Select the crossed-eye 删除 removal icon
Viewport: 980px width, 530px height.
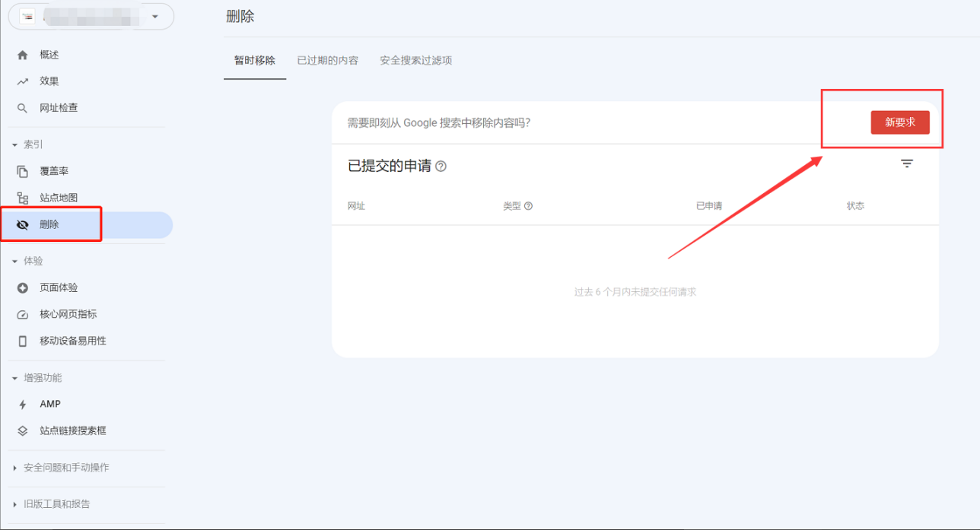point(23,224)
